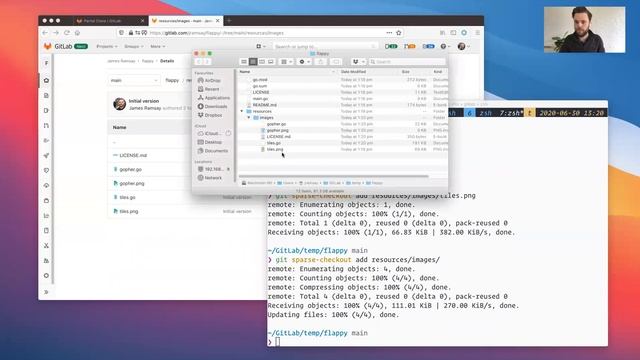Click the Finder share button
The image size is (640, 360).
(x=320, y=62)
